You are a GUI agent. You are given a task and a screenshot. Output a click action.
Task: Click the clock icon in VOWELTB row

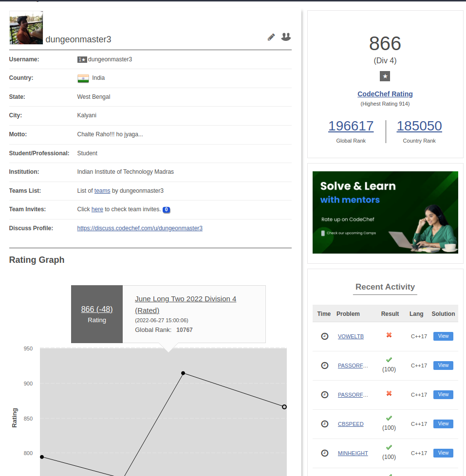pyautogui.click(x=325, y=336)
